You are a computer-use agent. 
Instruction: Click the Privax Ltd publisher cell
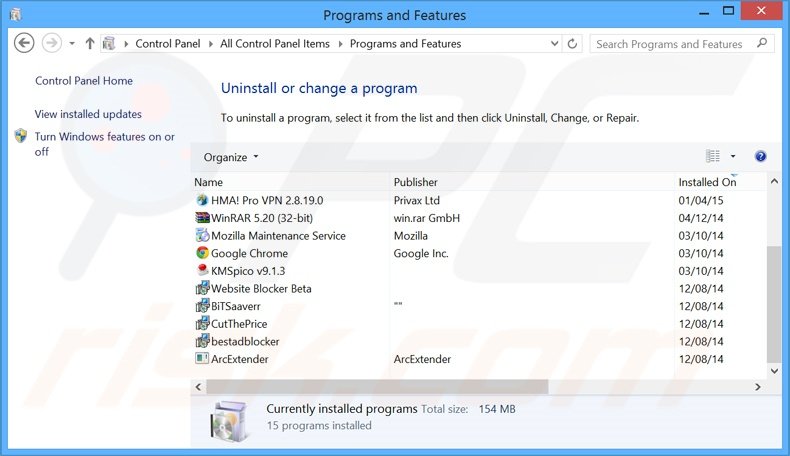tap(417, 200)
